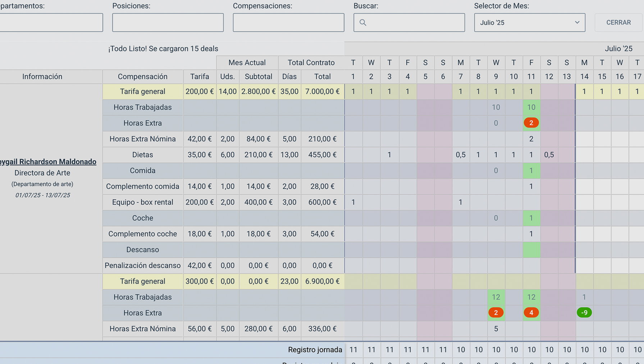Screen dimensions: 644x364
Task: Click the green Descanso cell on day 11
Action: click(531, 250)
